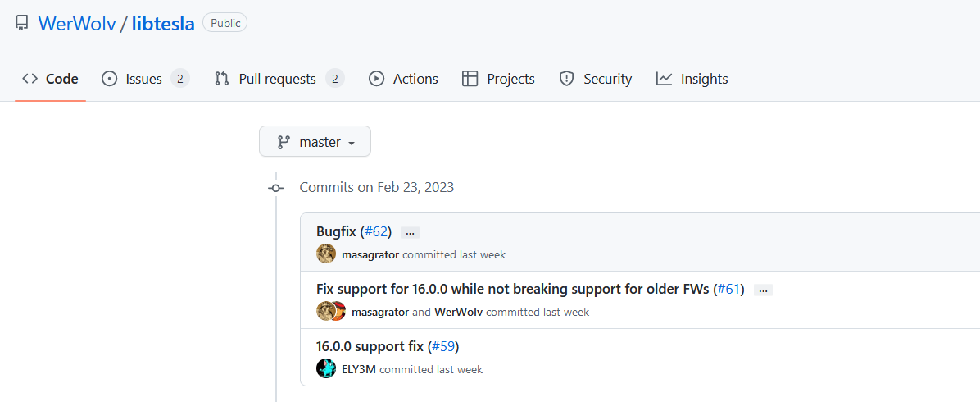Screen dimensions: 980x402
Task: Click the Security shield icon
Action: tap(566, 79)
